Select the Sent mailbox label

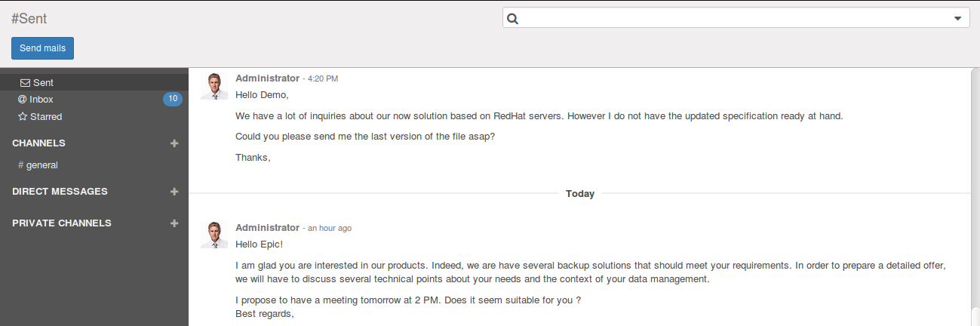point(43,82)
